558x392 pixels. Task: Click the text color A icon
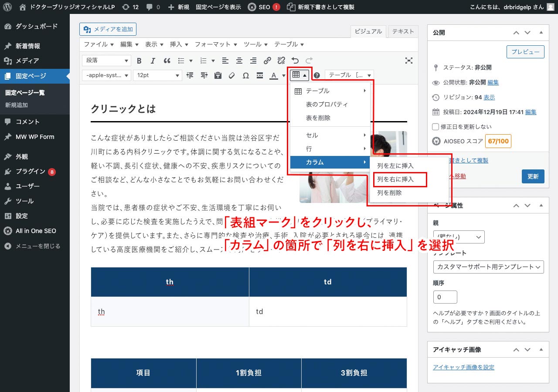[x=273, y=75]
